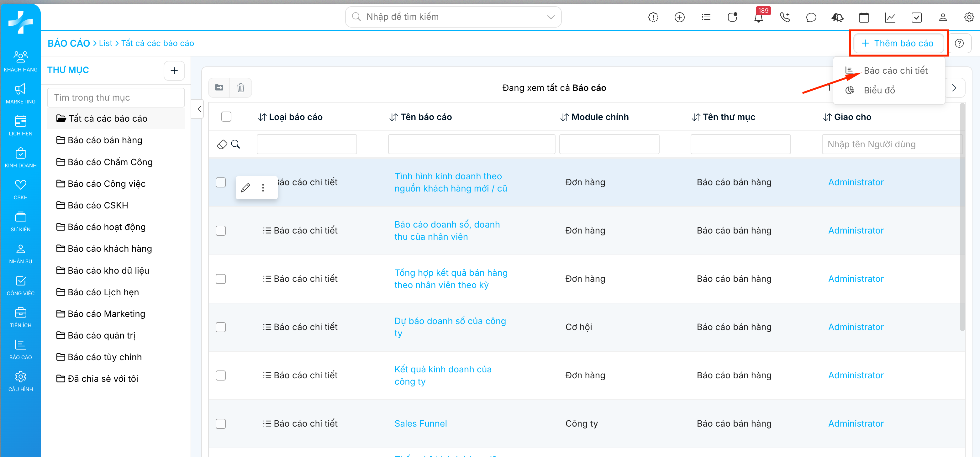Click the eraser clear filter icon
This screenshot has height=457, width=980.
click(x=222, y=144)
